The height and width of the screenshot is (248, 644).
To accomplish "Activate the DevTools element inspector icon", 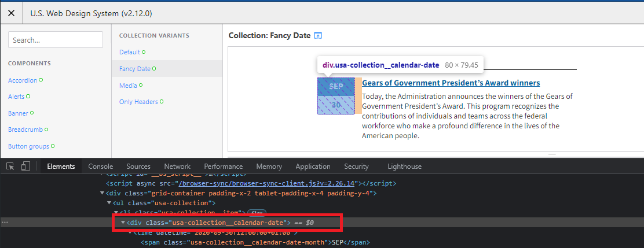I will tap(11, 166).
